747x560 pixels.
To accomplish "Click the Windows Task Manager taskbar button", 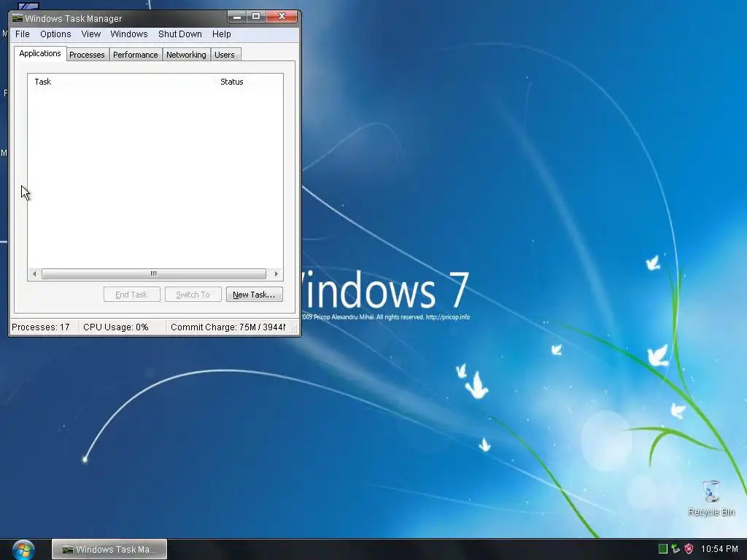I will 109,549.
